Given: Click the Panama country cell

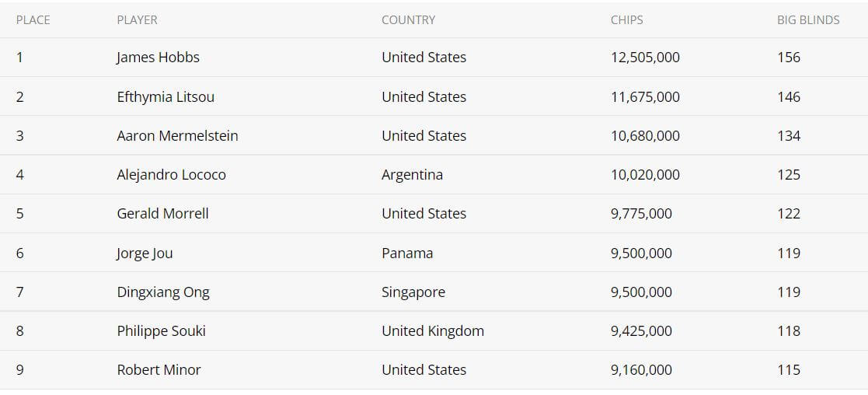Looking at the screenshot, I should click(407, 253).
